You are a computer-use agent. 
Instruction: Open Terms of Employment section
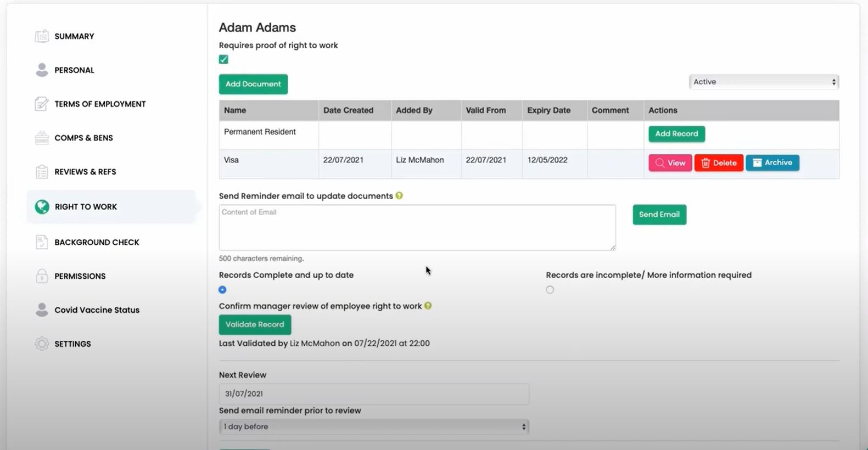tap(100, 104)
